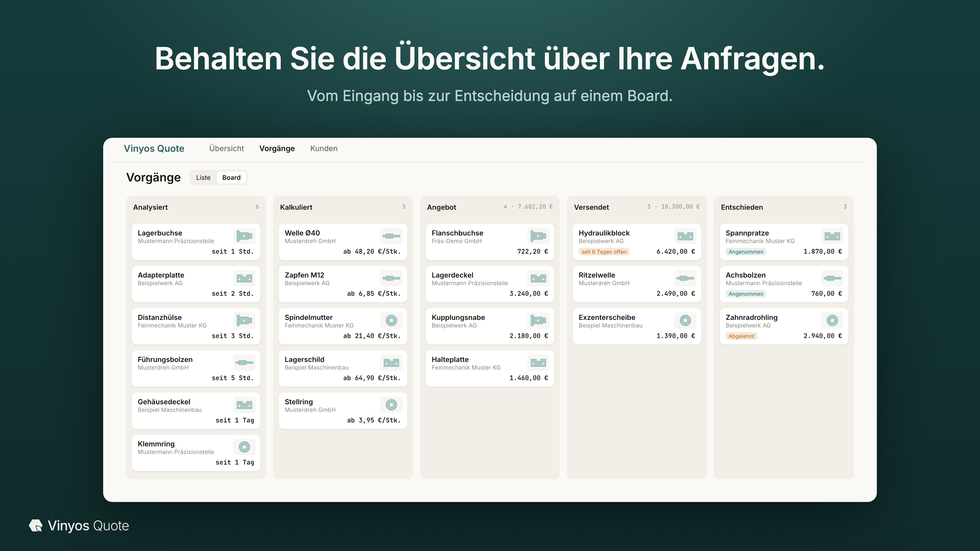Click the 'seit 6 Tagen offen' badge
The height and width of the screenshot is (551, 980).
[x=604, y=252]
